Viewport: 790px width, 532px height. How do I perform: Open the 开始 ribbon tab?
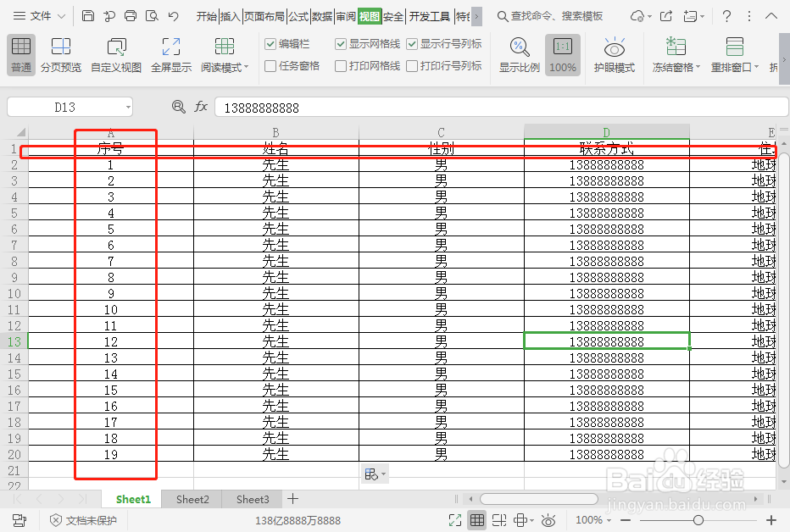point(207,17)
